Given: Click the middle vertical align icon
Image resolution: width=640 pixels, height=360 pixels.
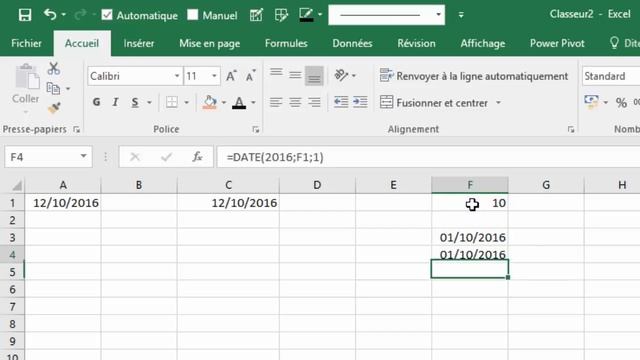Looking at the screenshot, I should tap(295, 75).
